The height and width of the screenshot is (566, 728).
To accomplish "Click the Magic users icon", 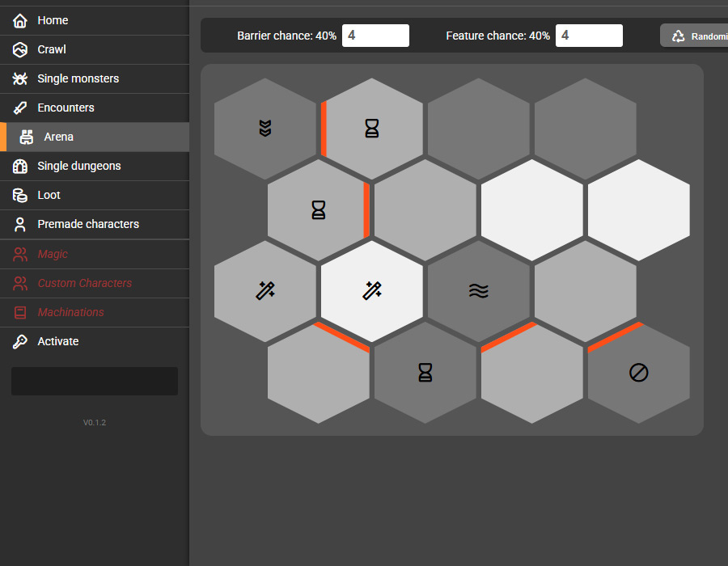I will pos(20,254).
